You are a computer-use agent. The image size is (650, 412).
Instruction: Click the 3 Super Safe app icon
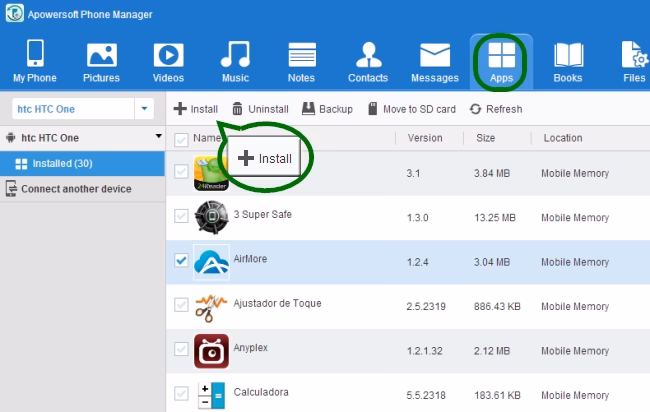(x=211, y=217)
